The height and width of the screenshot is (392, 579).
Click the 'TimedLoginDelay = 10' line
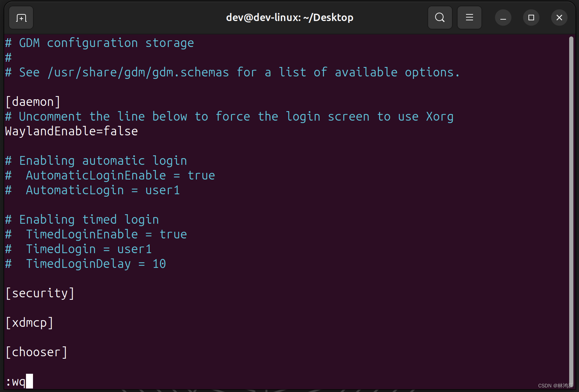85,264
